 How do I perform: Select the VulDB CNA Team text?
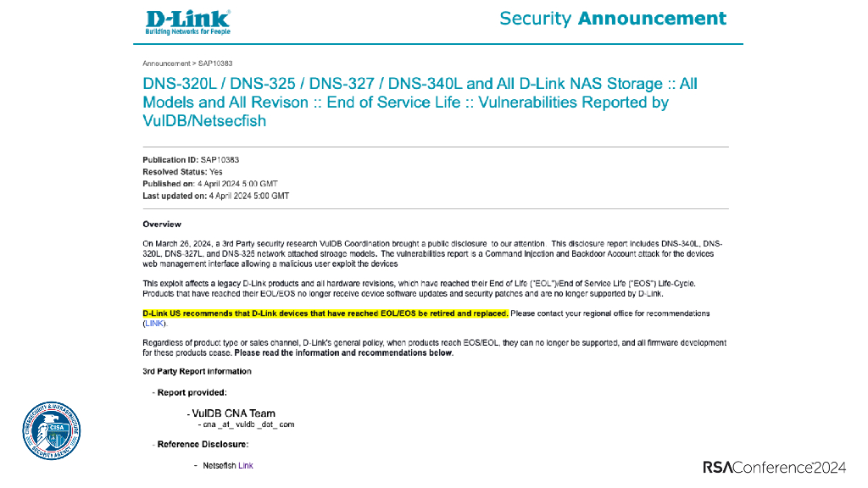[233, 413]
